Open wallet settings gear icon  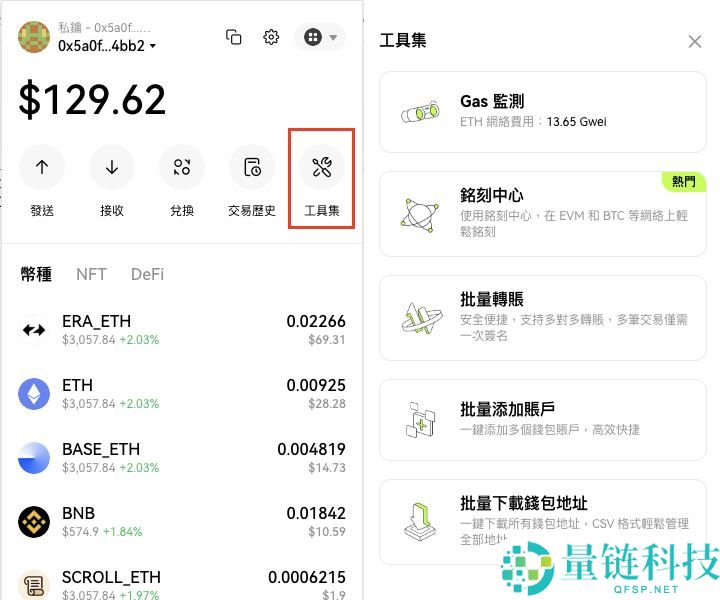271,37
